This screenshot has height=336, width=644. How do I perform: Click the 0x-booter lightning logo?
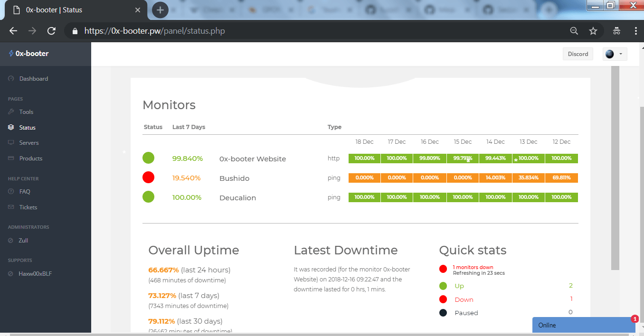click(x=11, y=54)
